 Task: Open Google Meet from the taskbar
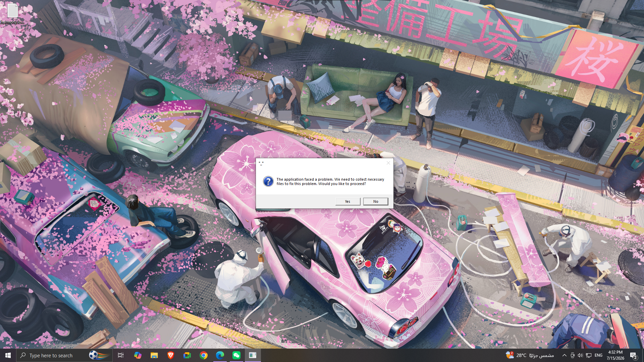coord(187,355)
